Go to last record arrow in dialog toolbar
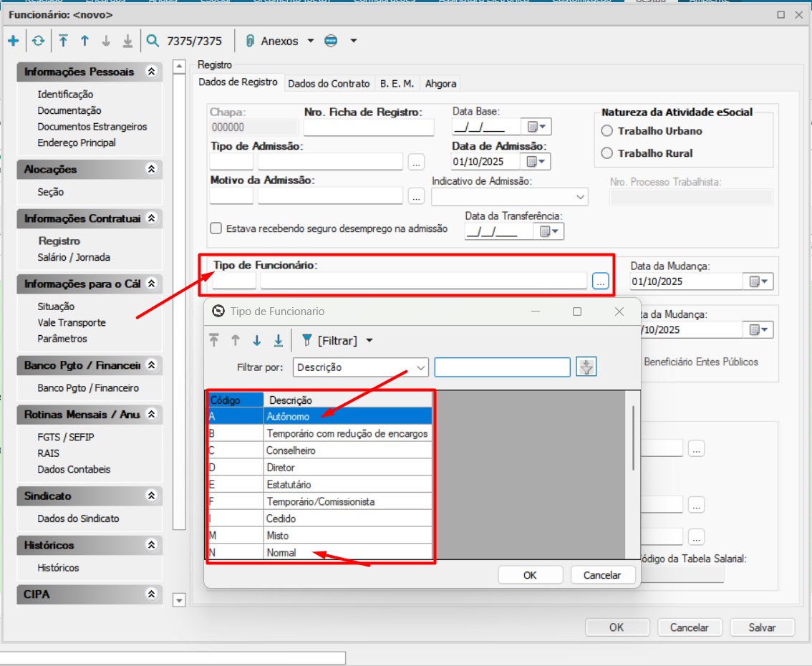Image resolution: width=812 pixels, height=666 pixels. [279, 340]
